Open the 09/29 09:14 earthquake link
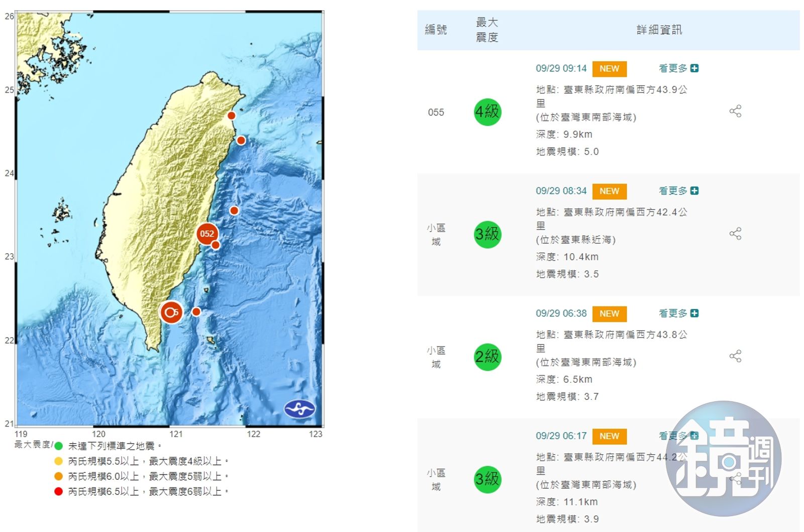The image size is (804, 532). click(561, 68)
